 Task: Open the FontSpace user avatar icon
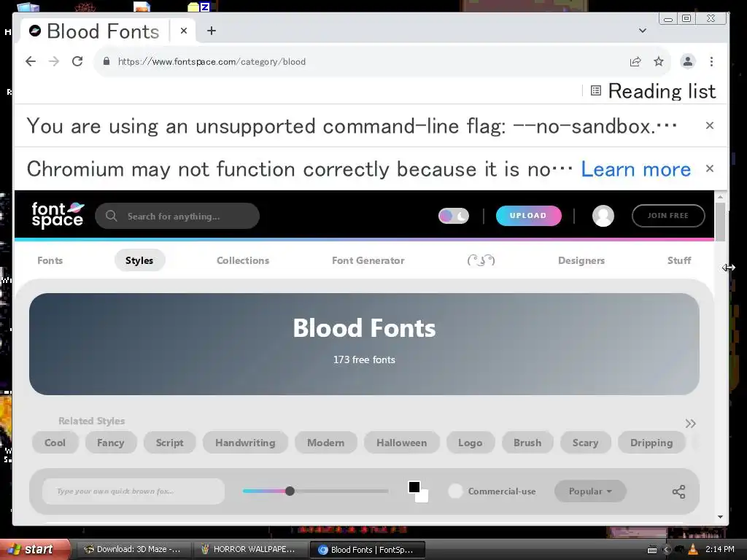603,216
